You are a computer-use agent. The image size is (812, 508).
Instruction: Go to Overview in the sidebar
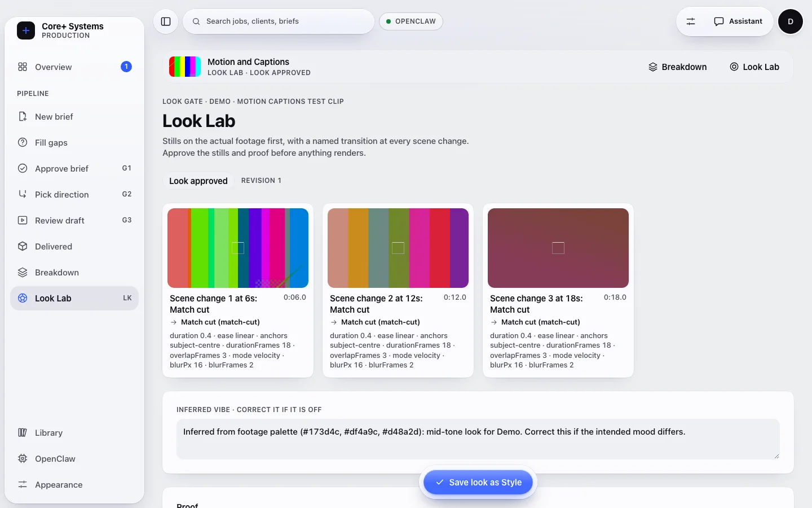(x=74, y=67)
